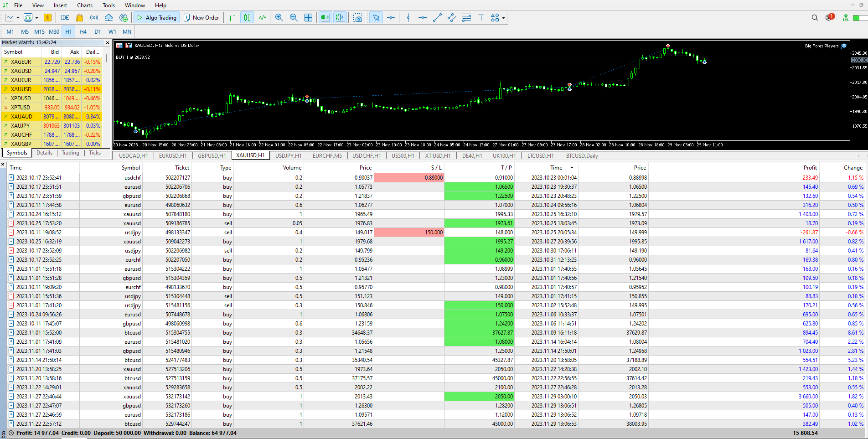Open the Charts menu
868x439 pixels.
click(x=84, y=5)
